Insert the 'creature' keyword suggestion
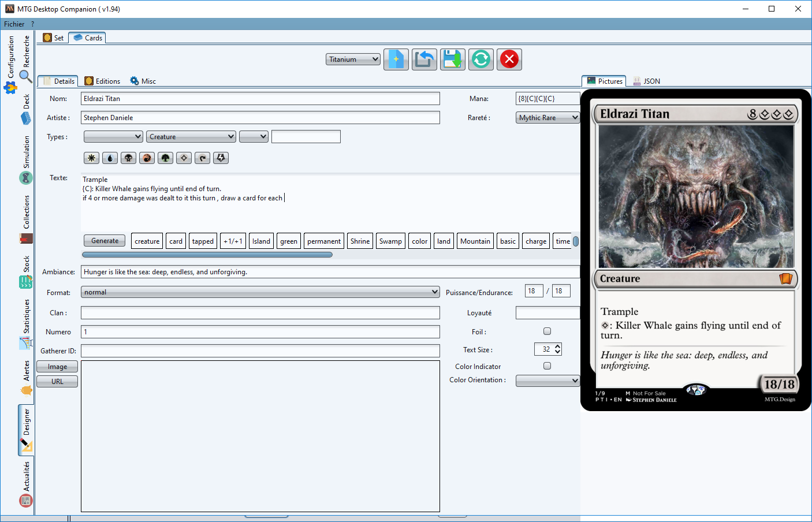Viewport: 812px width, 522px height. (x=147, y=241)
